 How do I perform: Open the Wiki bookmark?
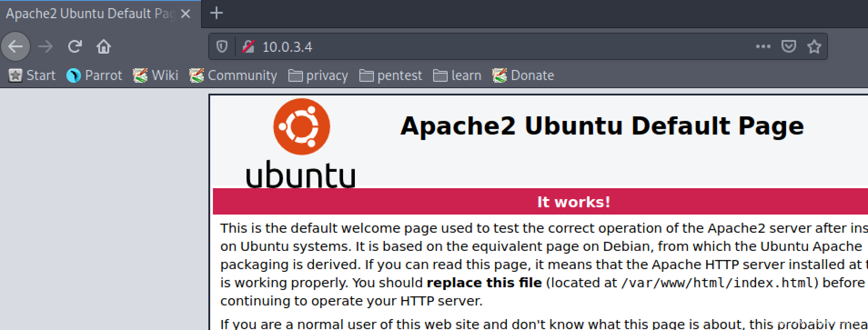(156, 75)
